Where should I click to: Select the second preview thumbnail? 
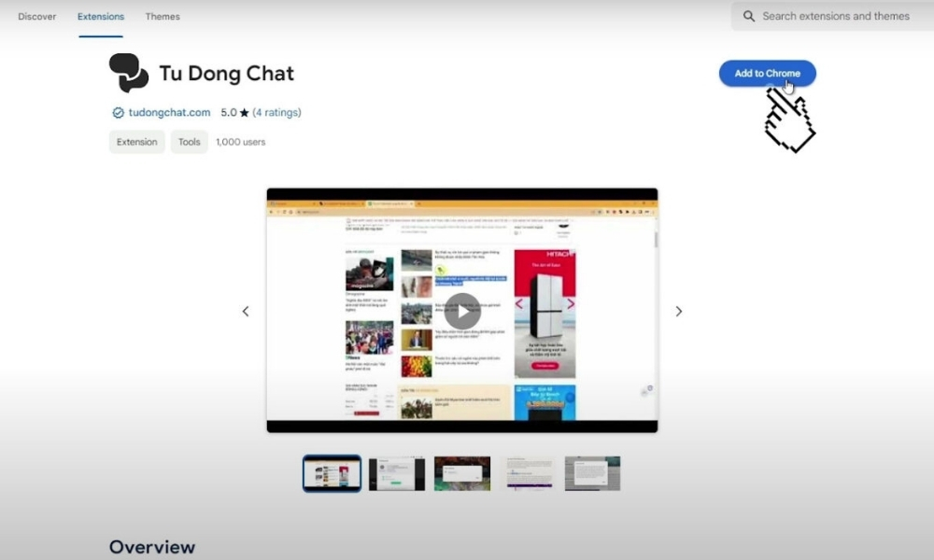pos(397,474)
